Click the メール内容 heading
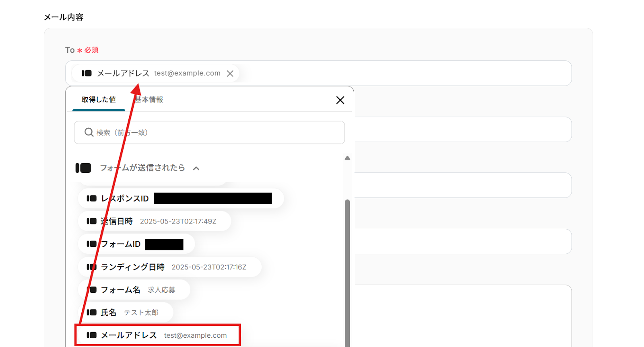 click(64, 17)
